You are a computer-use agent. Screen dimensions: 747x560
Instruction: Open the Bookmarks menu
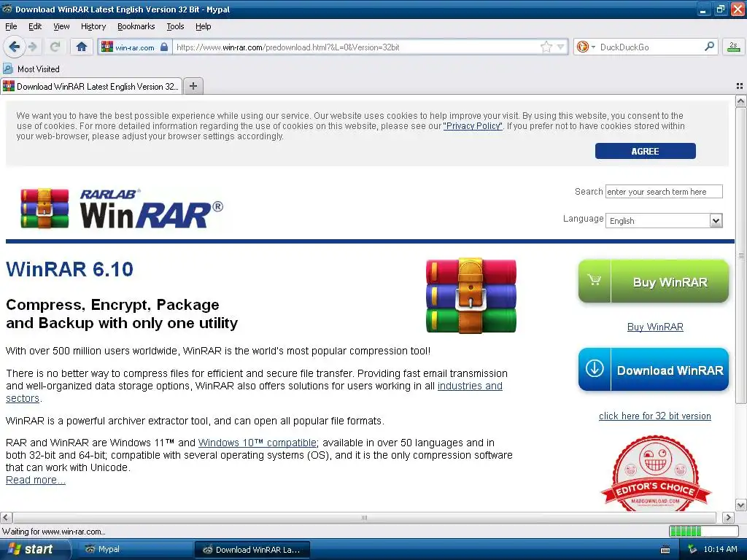click(136, 26)
